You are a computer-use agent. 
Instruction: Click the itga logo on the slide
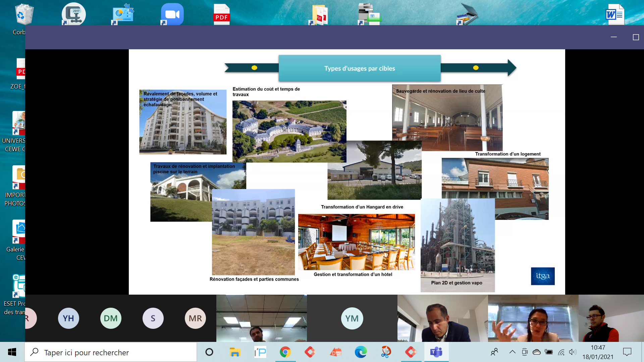point(543,276)
